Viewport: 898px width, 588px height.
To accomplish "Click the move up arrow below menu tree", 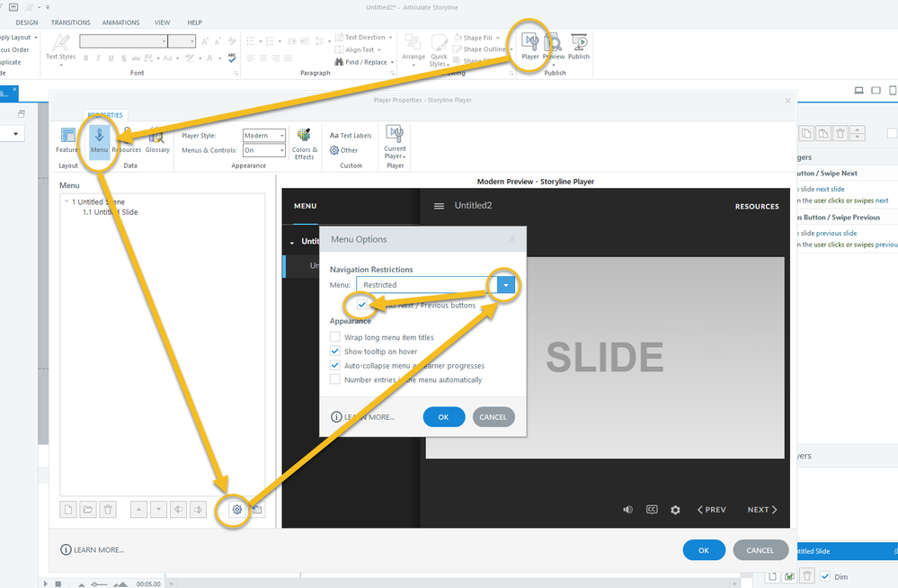I will tap(138, 510).
